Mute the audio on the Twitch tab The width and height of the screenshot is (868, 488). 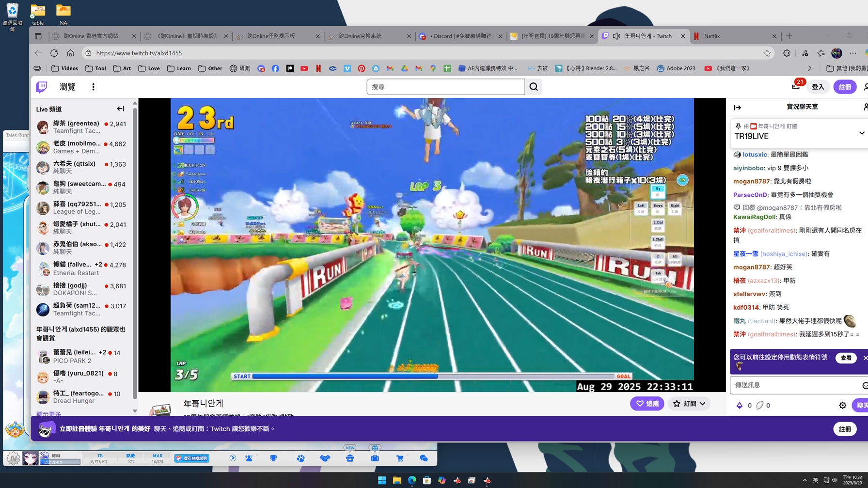(x=616, y=36)
